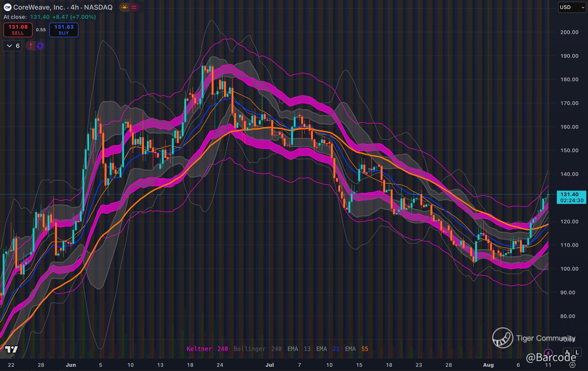Viewport: 588px width, 371px height.
Task: Click the CoreWeave CW logo icon
Action: coord(7,7)
